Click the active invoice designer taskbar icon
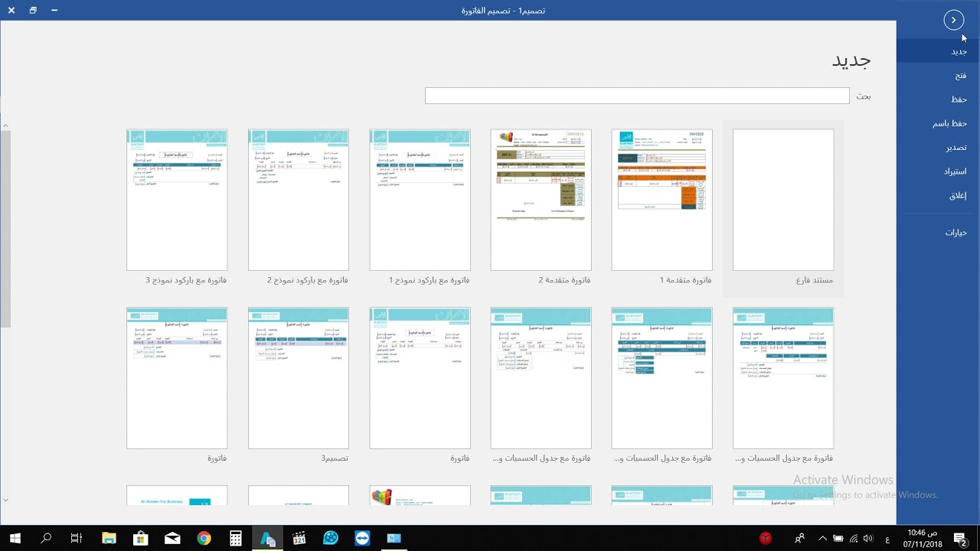Image resolution: width=980 pixels, height=551 pixels. point(267,539)
